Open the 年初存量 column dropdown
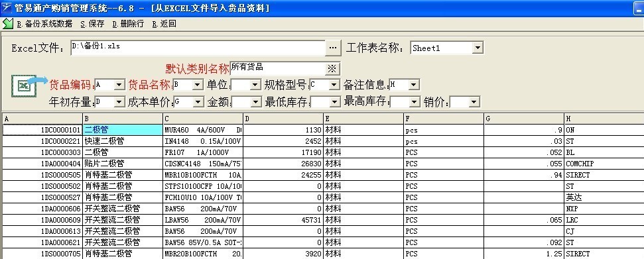644x259 pixels. tap(119, 102)
